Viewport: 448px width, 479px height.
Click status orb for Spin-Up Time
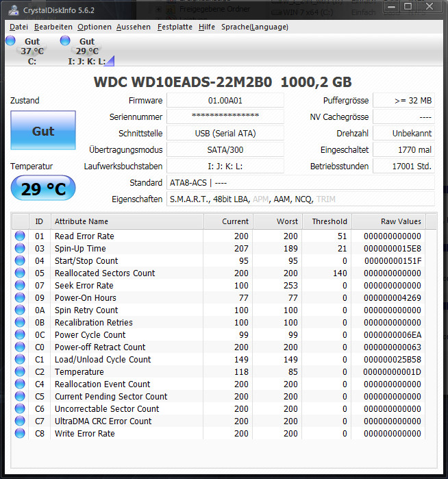click(x=20, y=248)
